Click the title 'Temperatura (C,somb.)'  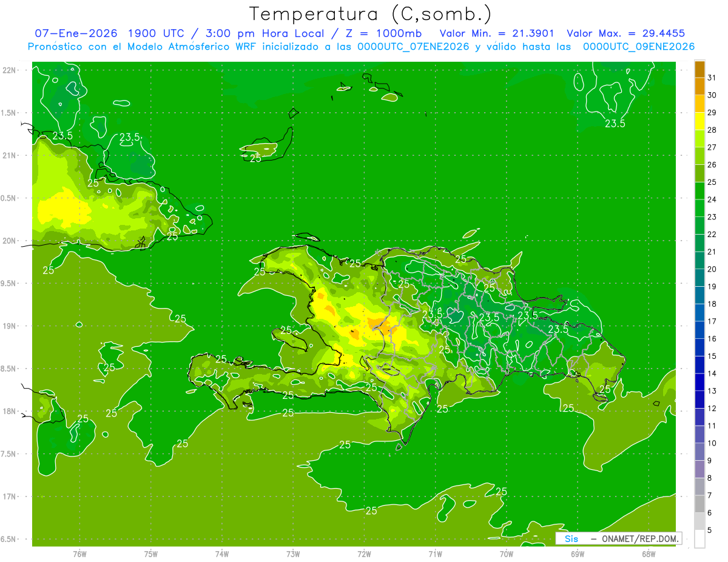371,14
